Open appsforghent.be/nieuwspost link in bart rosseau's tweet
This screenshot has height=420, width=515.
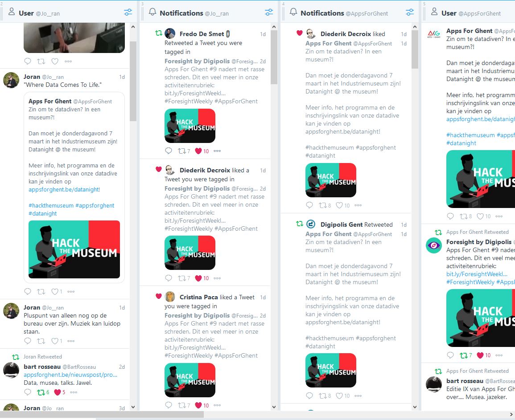tap(70, 375)
